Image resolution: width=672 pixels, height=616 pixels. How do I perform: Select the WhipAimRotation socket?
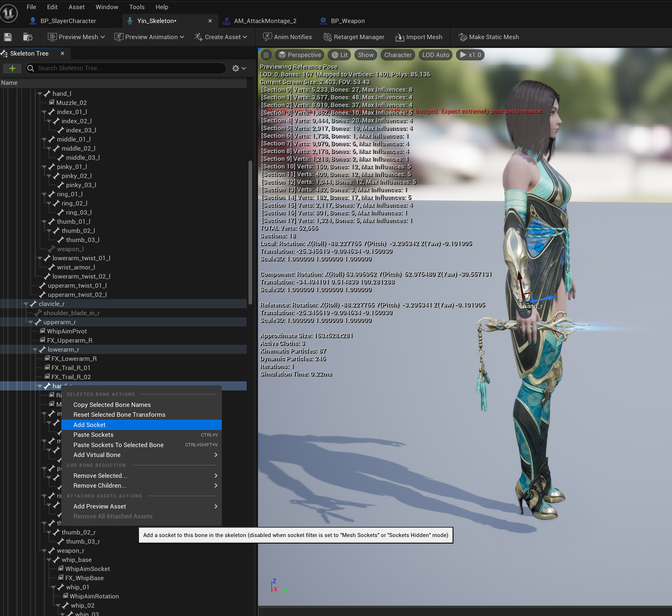[94, 596]
